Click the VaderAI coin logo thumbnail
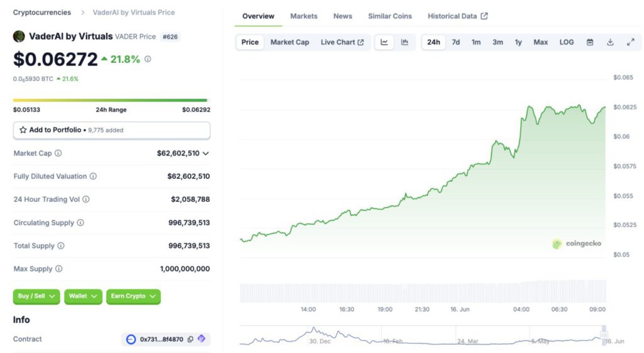 [19, 36]
